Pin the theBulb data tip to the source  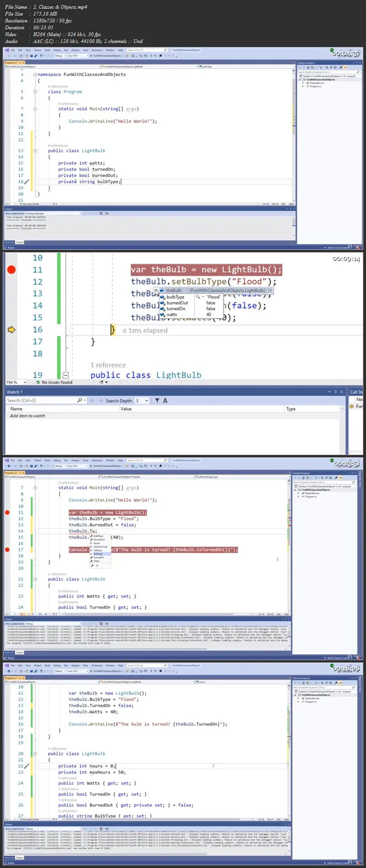point(270,291)
